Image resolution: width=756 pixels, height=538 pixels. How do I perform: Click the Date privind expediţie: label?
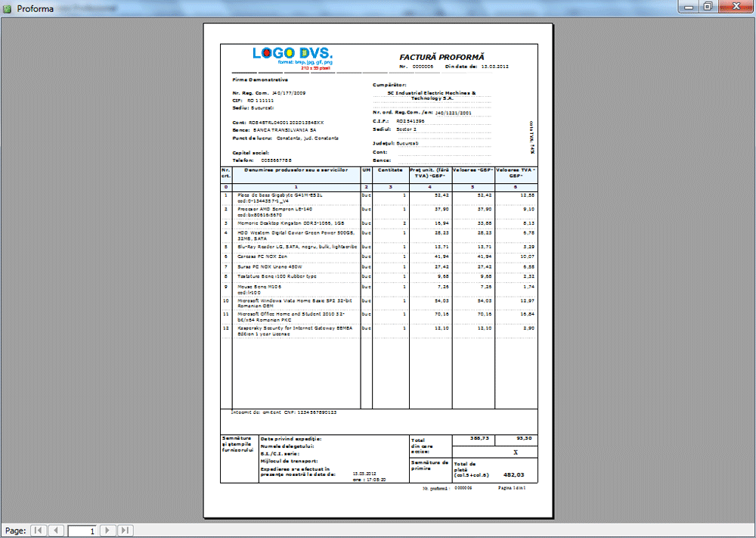(x=291, y=439)
